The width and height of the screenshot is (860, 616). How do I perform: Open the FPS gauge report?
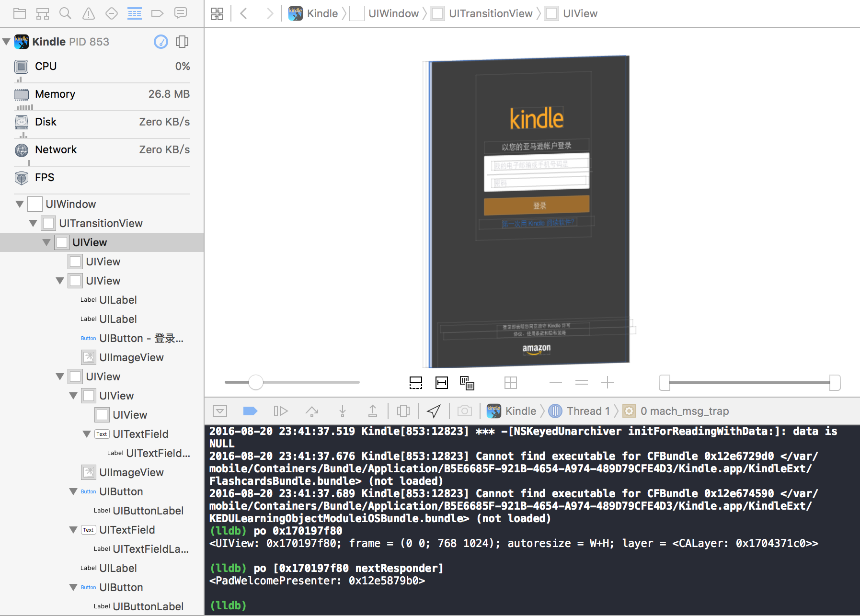coord(102,178)
